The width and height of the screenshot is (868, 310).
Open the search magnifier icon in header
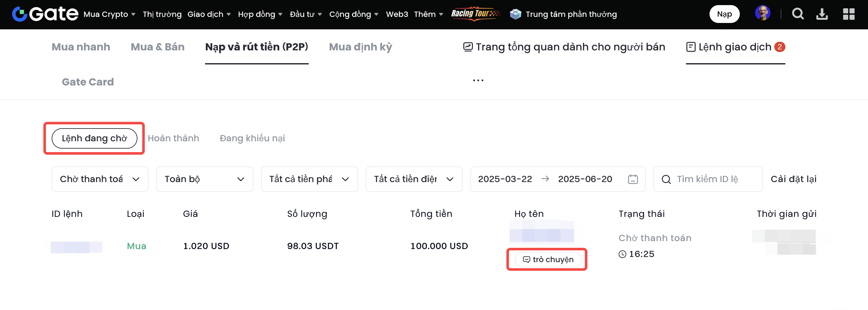(798, 14)
